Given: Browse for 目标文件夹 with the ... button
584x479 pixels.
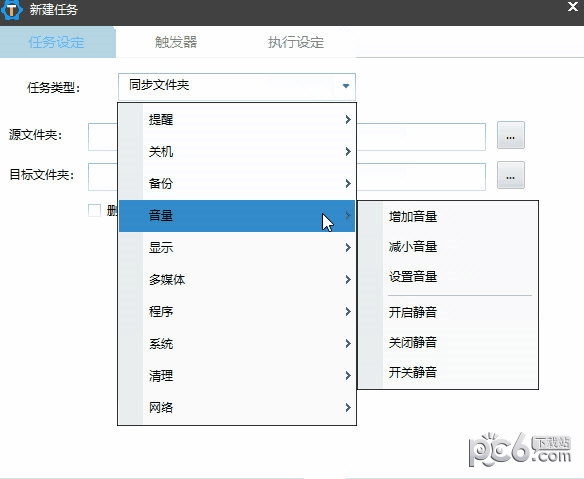Looking at the screenshot, I should pos(511,175).
